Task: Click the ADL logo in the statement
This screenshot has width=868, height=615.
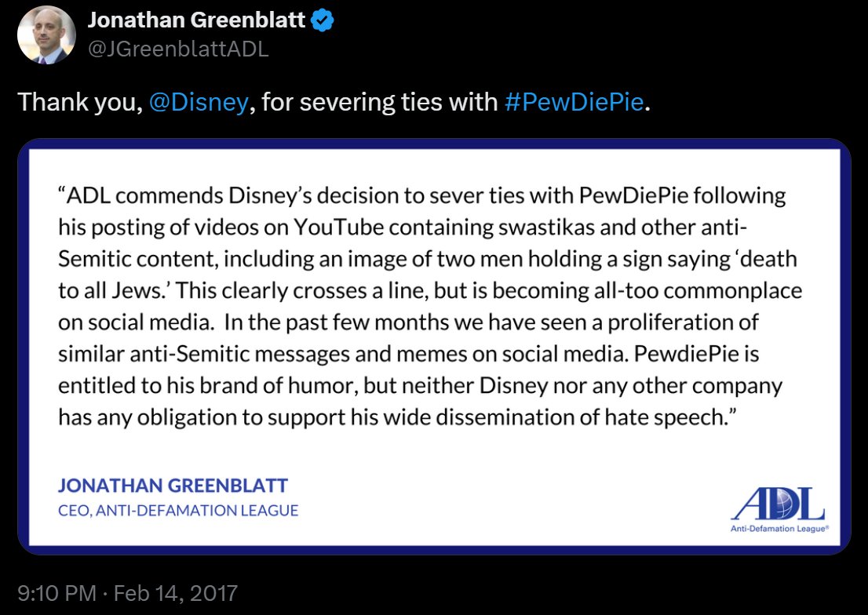Action: point(779,504)
